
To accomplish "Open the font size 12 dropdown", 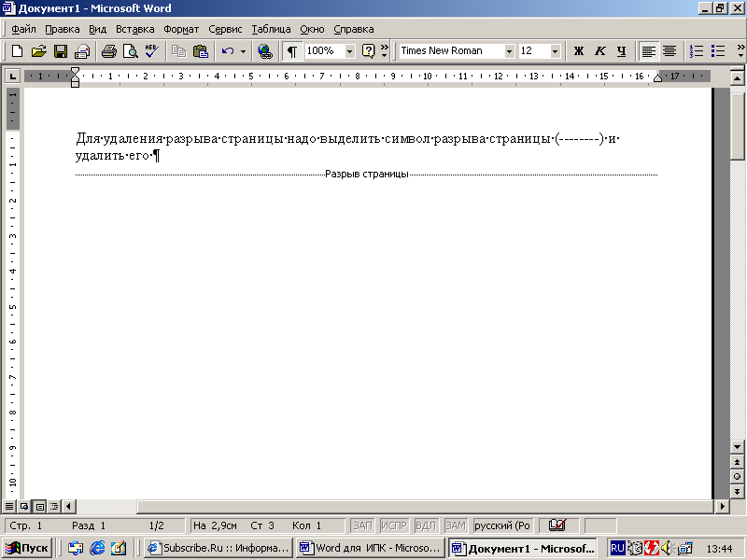I will [x=555, y=51].
